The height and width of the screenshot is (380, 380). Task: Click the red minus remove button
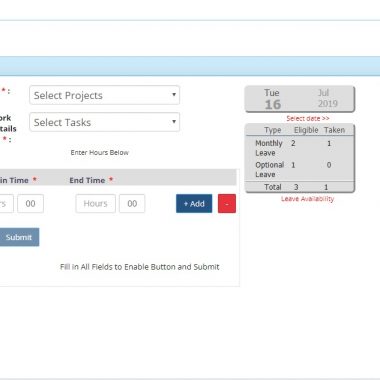tap(227, 203)
